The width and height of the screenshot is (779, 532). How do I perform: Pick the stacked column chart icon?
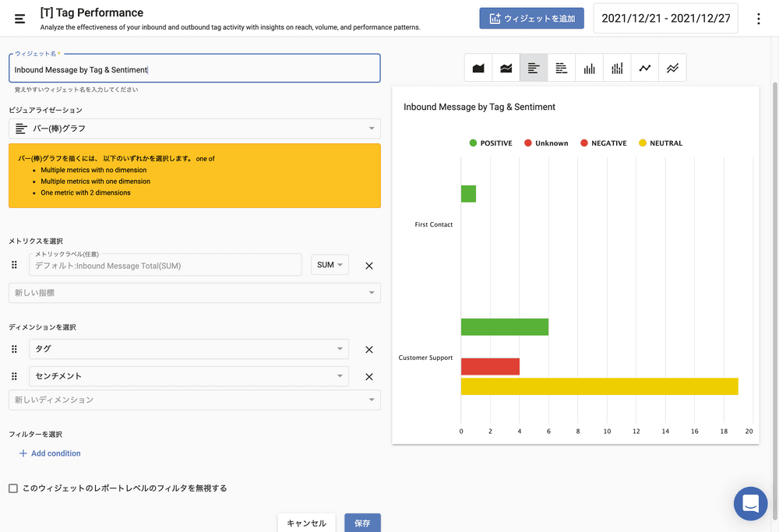pyautogui.click(x=617, y=69)
